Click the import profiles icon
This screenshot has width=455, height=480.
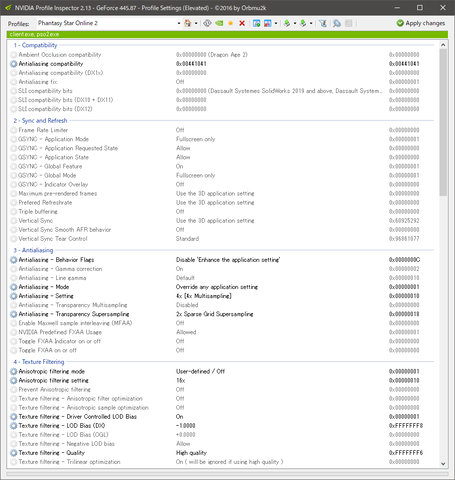tap(303, 23)
